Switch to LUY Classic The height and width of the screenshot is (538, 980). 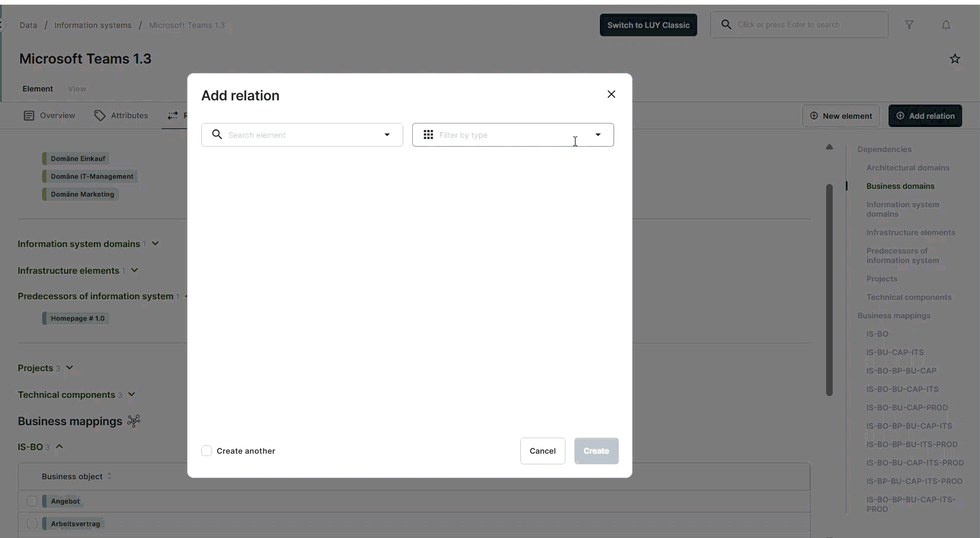pyautogui.click(x=649, y=25)
